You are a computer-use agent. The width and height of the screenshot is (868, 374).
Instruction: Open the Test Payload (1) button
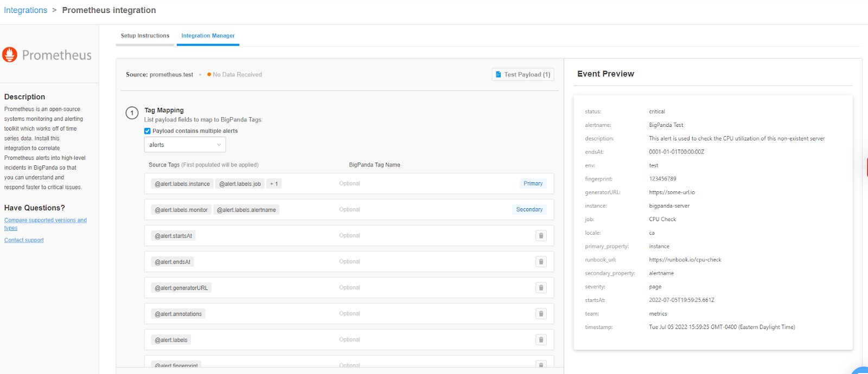click(x=523, y=74)
